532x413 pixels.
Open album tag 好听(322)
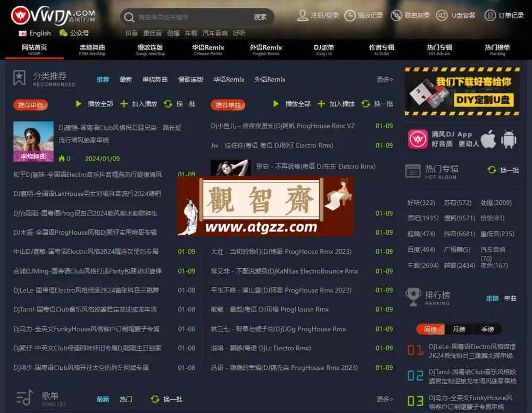pyautogui.click(x=421, y=203)
